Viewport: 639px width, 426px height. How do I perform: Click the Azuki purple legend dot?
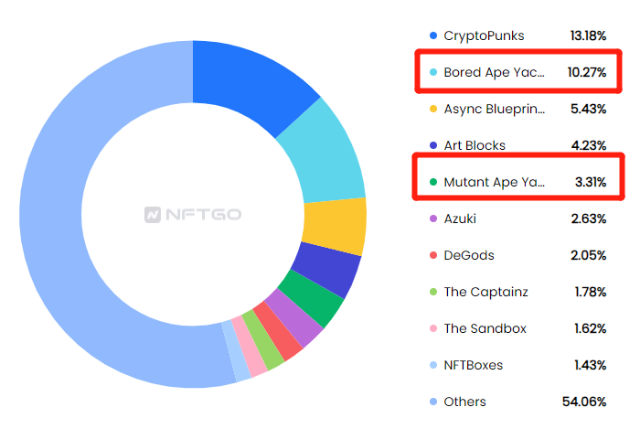432,219
